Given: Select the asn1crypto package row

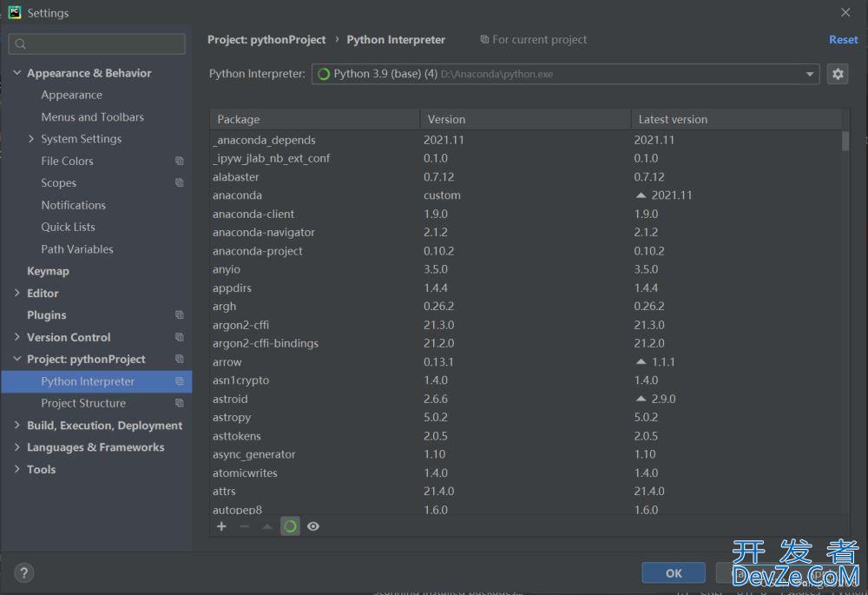Looking at the screenshot, I should [x=525, y=380].
